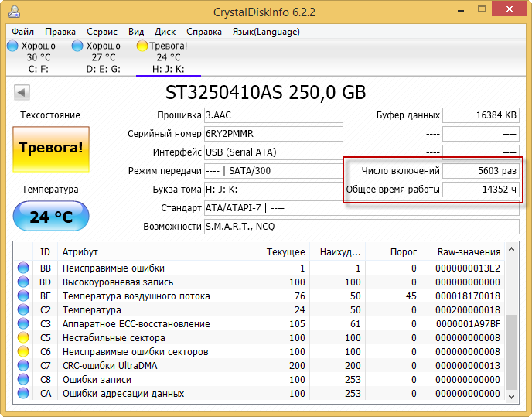Screen dimensions: 532x417
Task: Click the 24 °C temperature button
Action: point(50,217)
